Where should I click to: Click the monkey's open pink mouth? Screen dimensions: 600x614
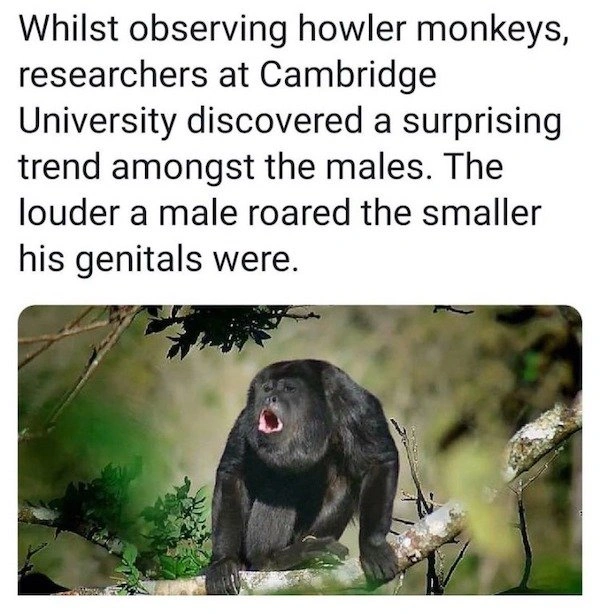tap(269, 420)
